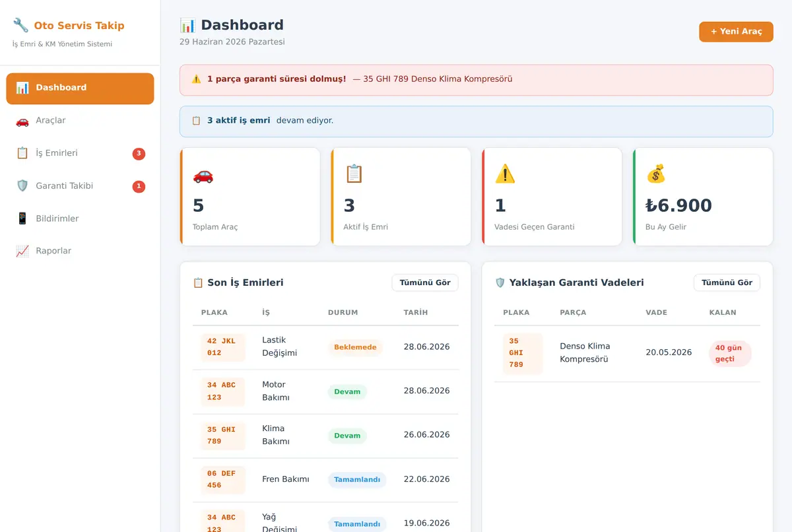The width and height of the screenshot is (792, 532).
Task: Click the ₺6.900 revenue value
Action: (678, 206)
